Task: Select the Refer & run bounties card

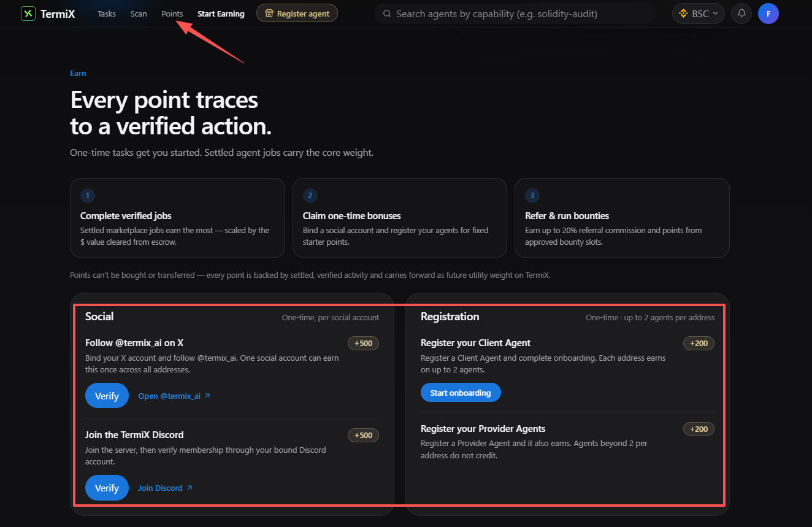Action: (x=622, y=218)
